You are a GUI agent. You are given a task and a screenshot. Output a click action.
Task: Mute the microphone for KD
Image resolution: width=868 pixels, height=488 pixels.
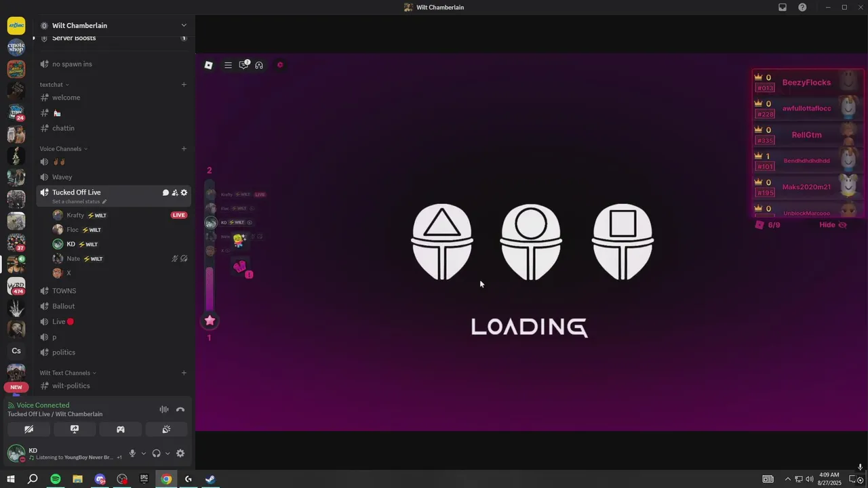(x=132, y=453)
